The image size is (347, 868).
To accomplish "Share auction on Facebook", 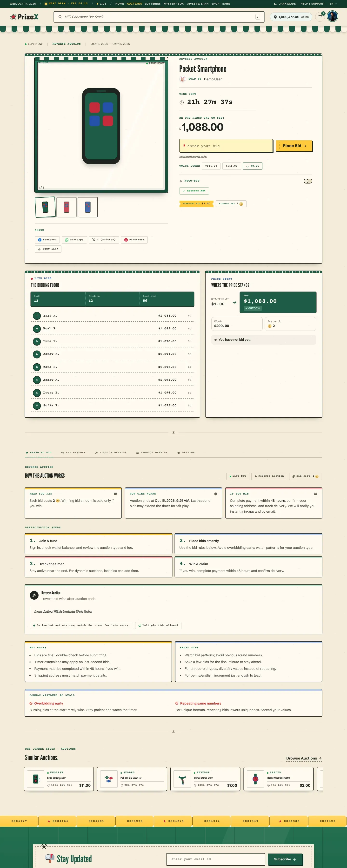I will click(x=47, y=240).
